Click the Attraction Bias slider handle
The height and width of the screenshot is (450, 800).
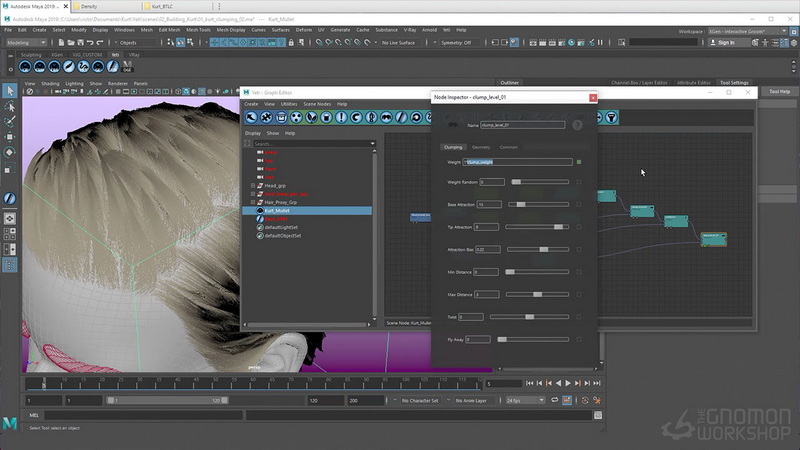(544, 249)
